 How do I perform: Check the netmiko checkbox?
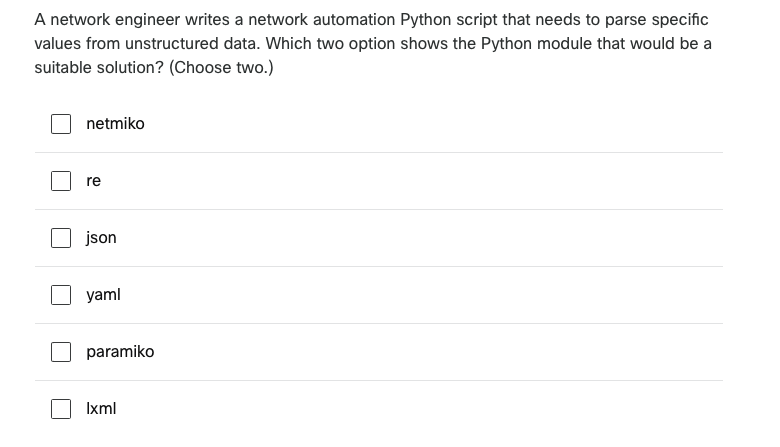tap(62, 124)
